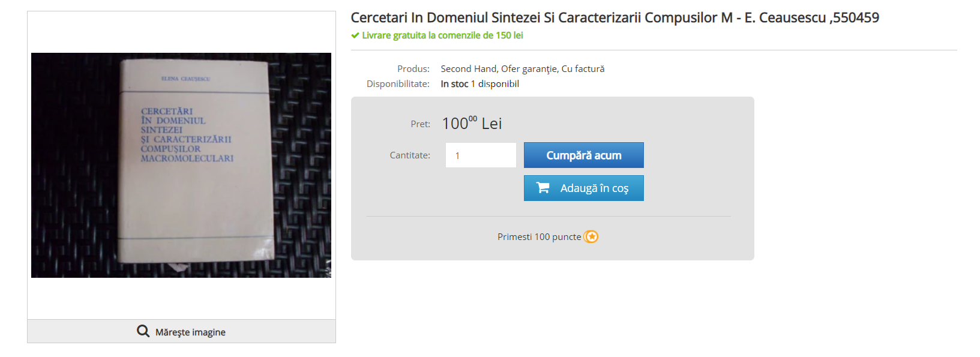Click "Second Hand, Ofer garanție, Cu factură" text
980x357 pixels.
tap(522, 69)
